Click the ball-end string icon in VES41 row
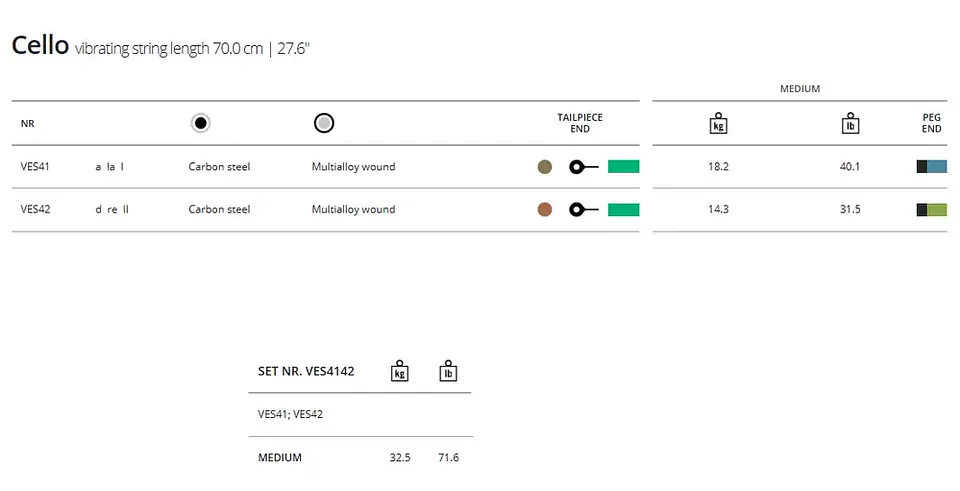The image size is (960, 491). [583, 167]
